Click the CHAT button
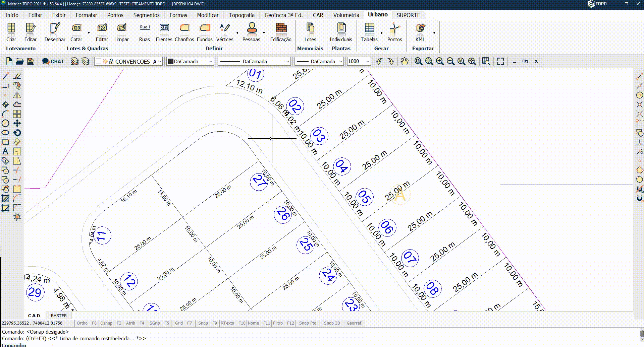Viewport: 644px width, 347px height. pyautogui.click(x=53, y=61)
